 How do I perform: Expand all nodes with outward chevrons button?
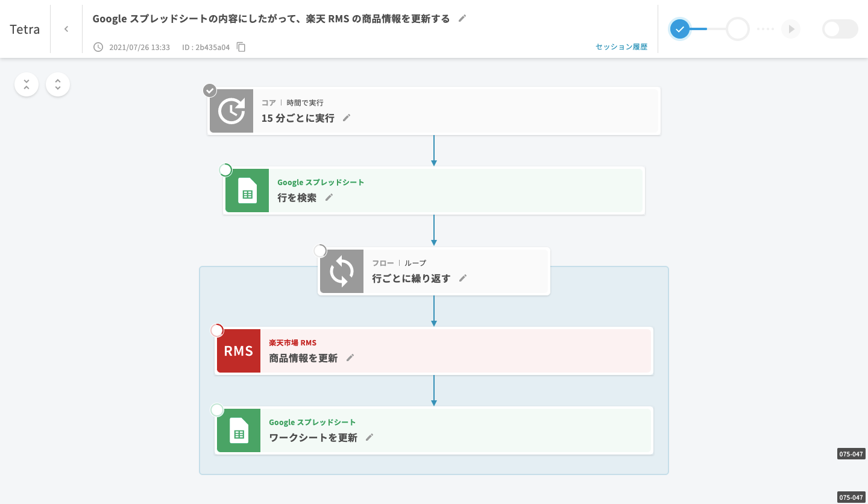pos(58,84)
